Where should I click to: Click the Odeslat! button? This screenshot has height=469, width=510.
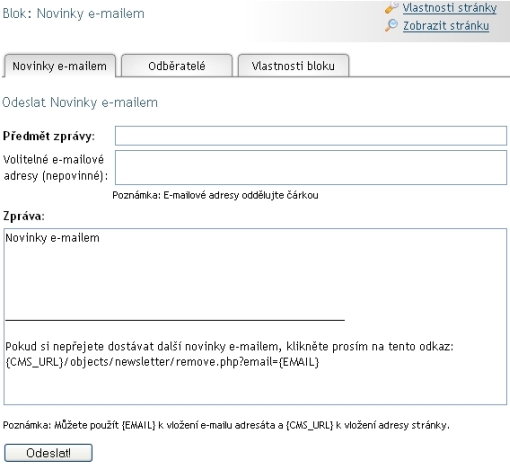click(48, 453)
